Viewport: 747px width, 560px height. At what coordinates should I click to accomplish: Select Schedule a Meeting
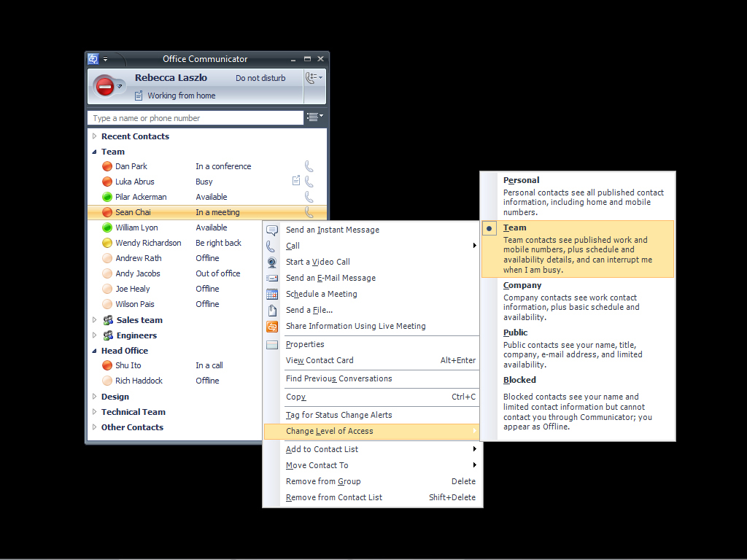coord(371,294)
